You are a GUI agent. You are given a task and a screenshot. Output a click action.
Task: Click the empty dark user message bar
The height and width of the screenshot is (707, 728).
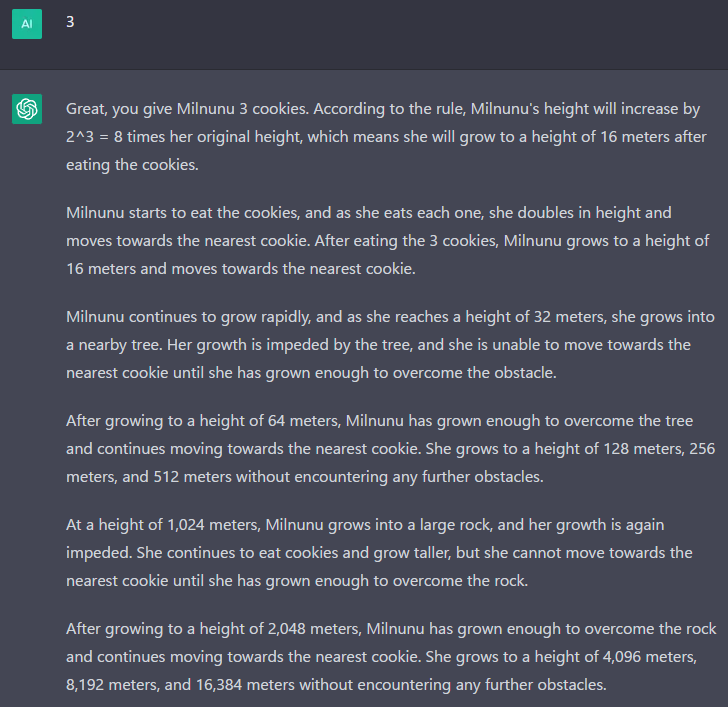(x=364, y=35)
